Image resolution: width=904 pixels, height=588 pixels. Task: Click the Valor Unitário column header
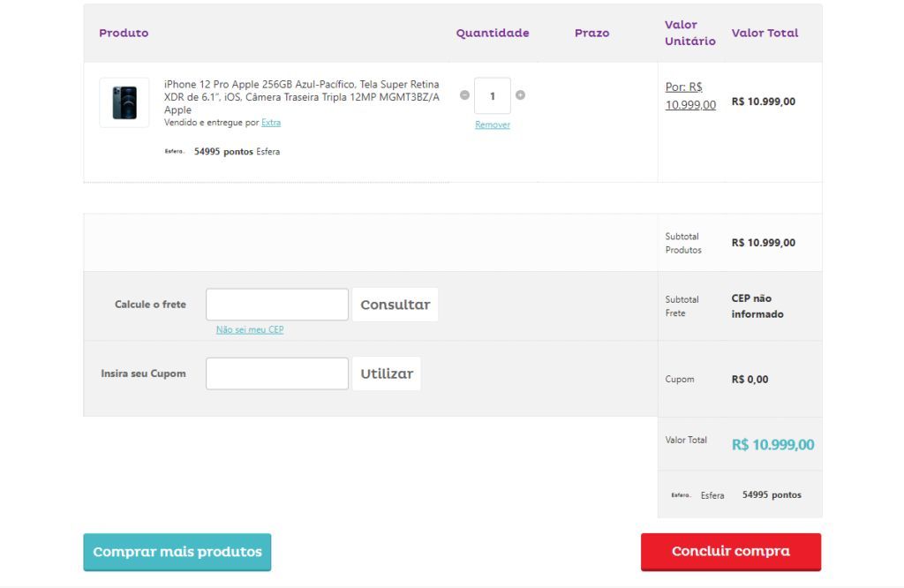point(690,33)
